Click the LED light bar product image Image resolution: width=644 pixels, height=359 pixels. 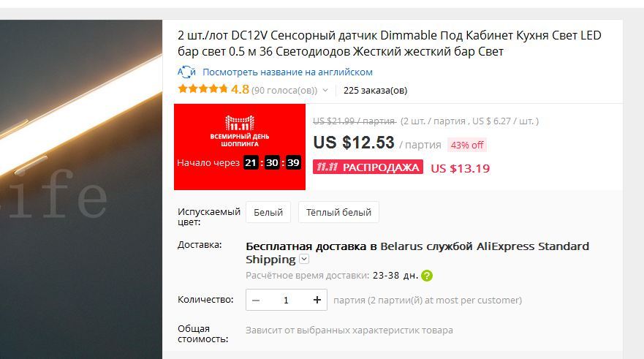[x=81, y=189]
